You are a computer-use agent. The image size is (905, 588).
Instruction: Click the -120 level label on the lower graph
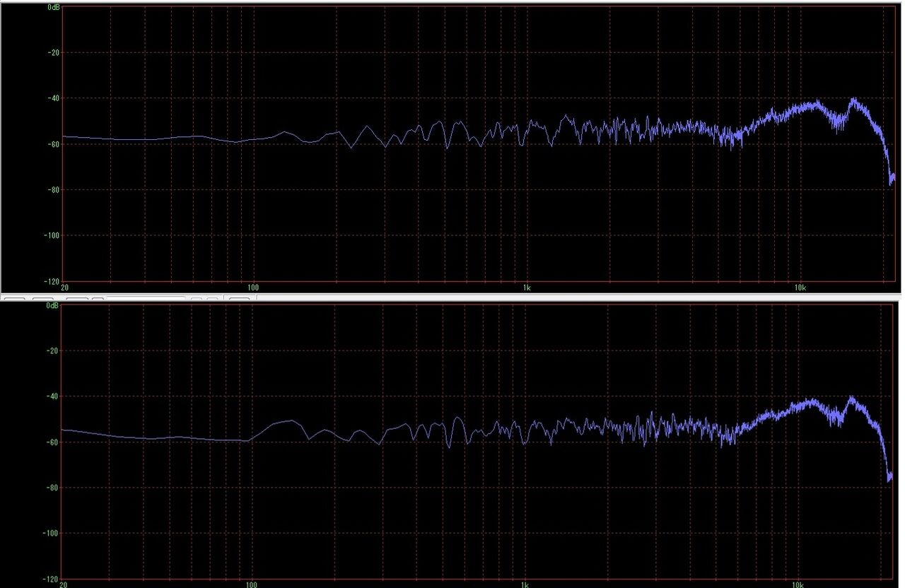click(x=50, y=579)
